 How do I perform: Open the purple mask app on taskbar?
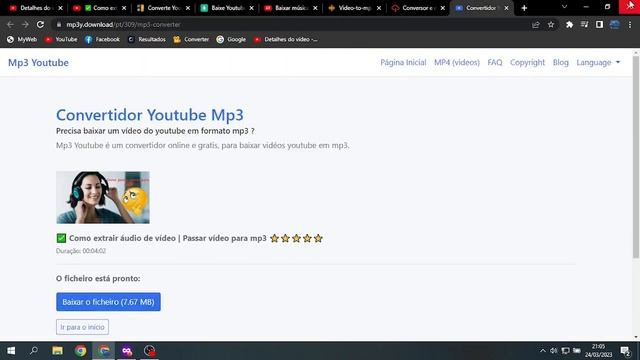[127, 351]
